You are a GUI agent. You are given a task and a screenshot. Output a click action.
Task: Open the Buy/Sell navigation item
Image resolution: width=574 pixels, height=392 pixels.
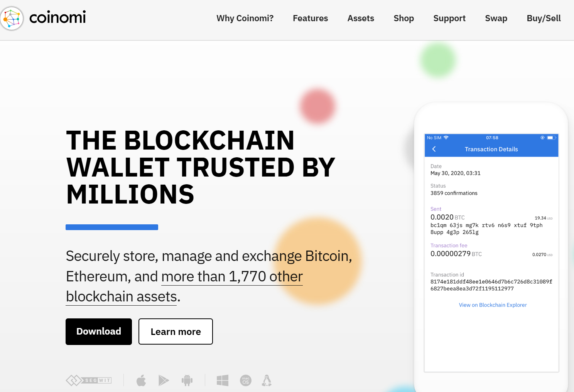(x=544, y=19)
